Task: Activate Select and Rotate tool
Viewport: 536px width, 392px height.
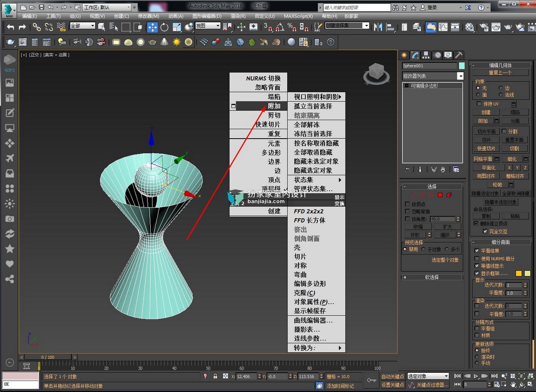Action: point(165,27)
